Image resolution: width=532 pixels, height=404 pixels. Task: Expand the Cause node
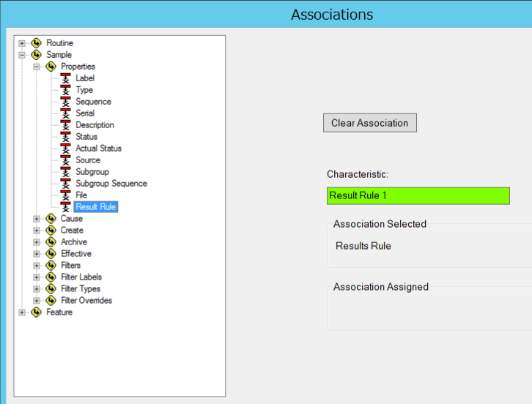(37, 219)
